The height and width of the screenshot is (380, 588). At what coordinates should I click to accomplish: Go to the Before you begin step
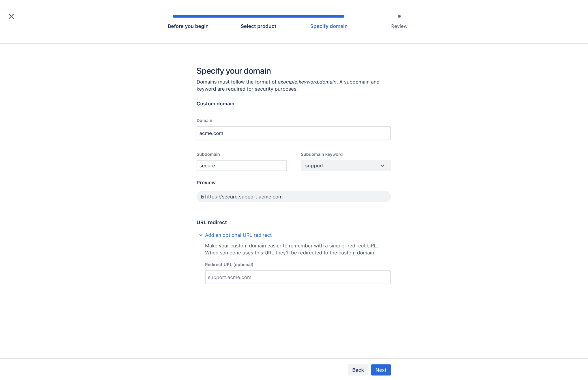coord(188,26)
